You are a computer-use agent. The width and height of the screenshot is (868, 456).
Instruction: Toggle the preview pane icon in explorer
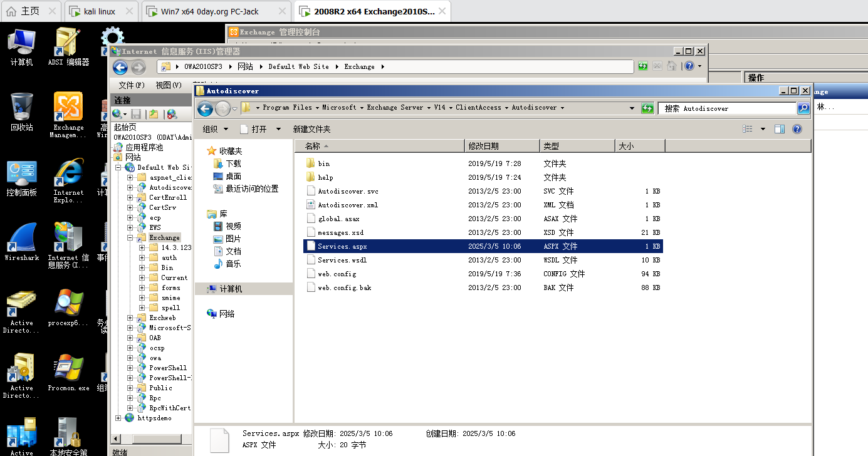coord(780,129)
